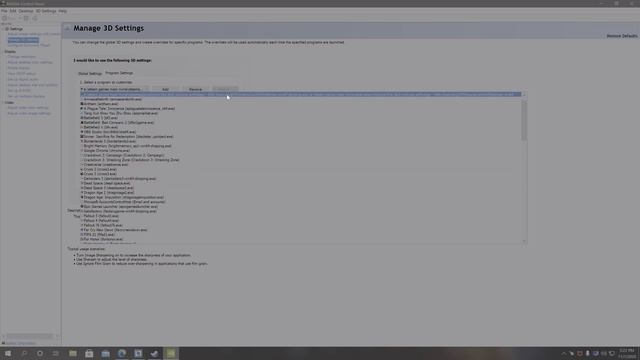
Task: Open the taskbar search icon
Action: [24, 353]
